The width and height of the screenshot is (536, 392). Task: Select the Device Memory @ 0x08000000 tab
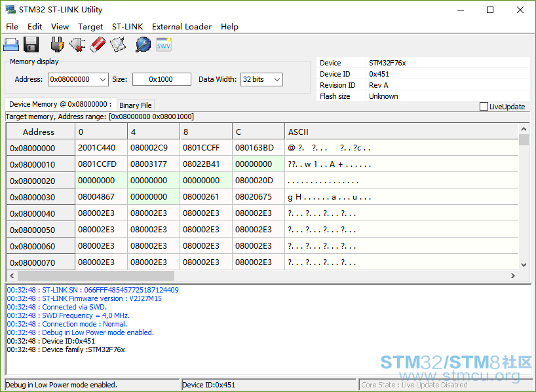pos(60,104)
